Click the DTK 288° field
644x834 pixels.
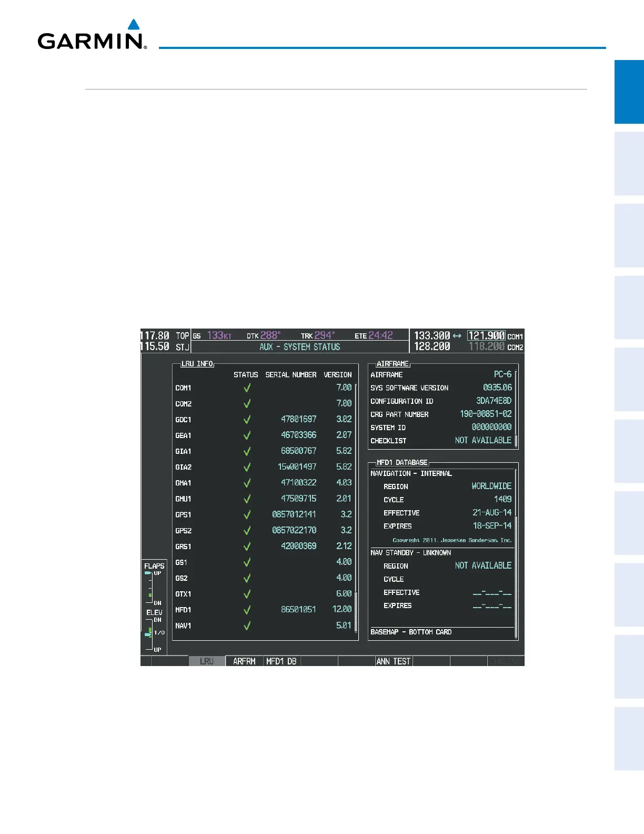pyautogui.click(x=264, y=335)
